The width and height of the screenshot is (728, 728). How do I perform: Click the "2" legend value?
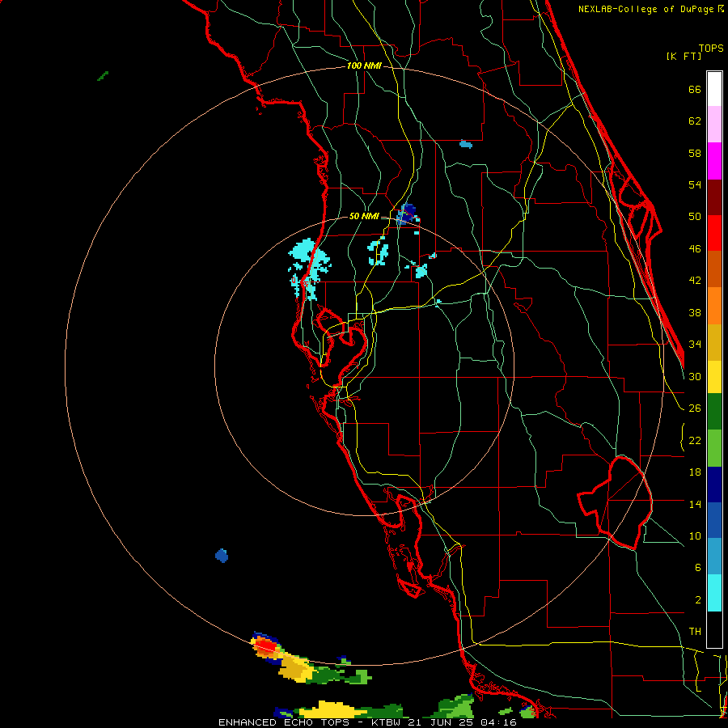coord(697,600)
